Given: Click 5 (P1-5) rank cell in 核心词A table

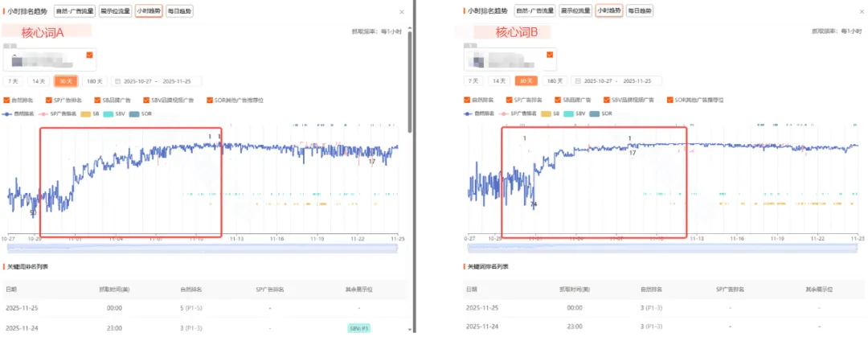Looking at the screenshot, I should (191, 308).
